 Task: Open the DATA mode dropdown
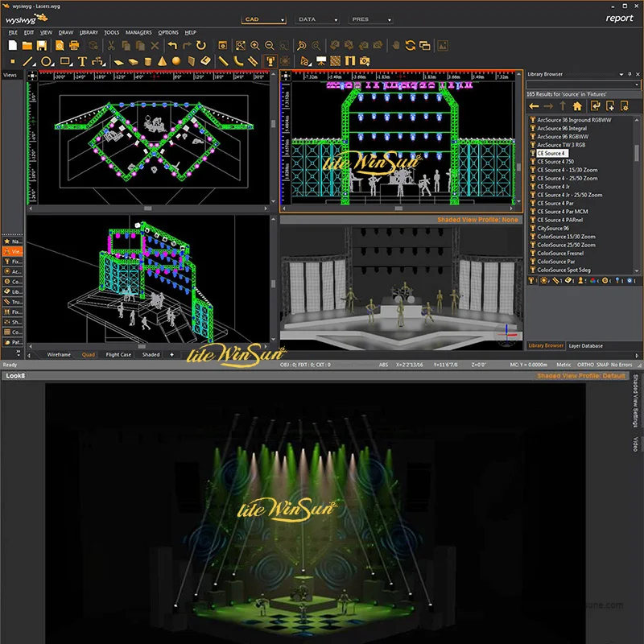point(319,19)
